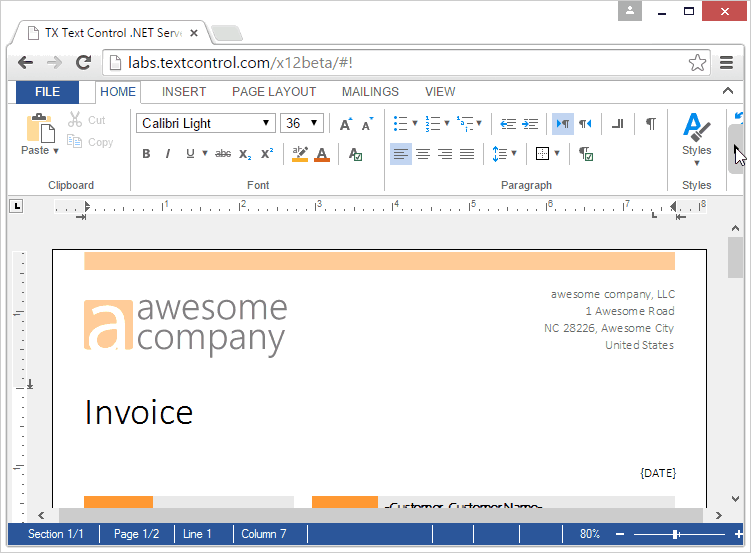Switch to the INSERT ribbon tab
This screenshot has width=751, height=553.
[x=184, y=92]
